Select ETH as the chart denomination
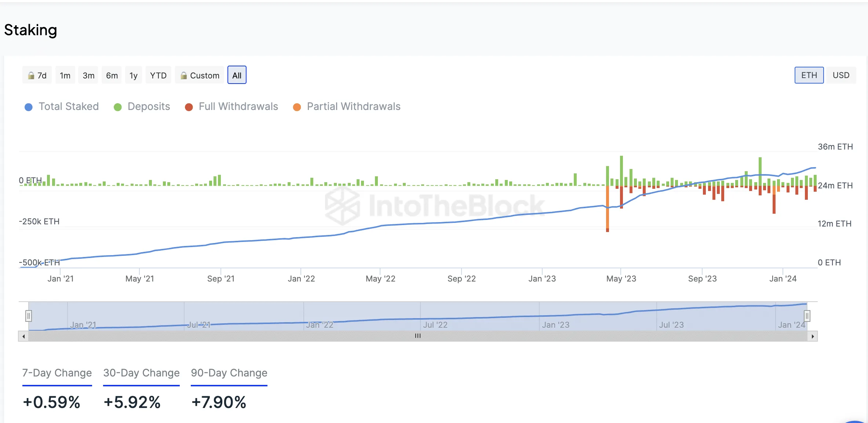The height and width of the screenshot is (423, 868). tap(809, 75)
